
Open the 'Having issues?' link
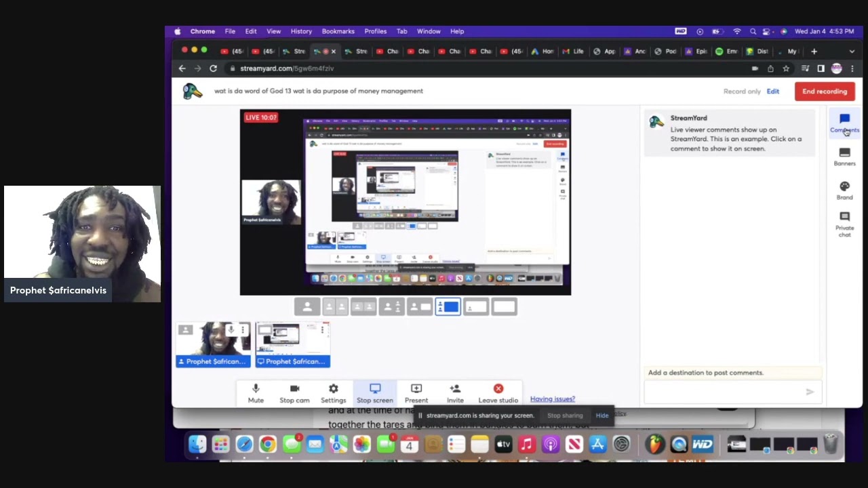pyautogui.click(x=553, y=399)
